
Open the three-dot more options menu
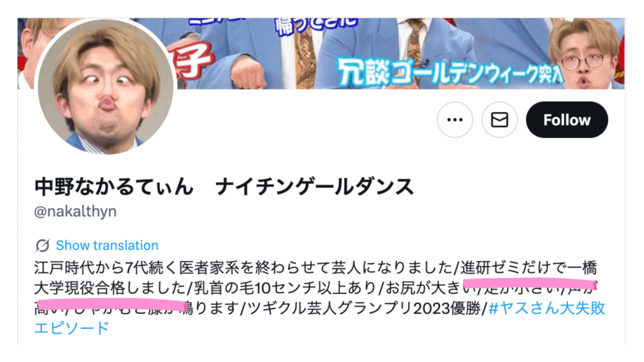click(x=455, y=120)
